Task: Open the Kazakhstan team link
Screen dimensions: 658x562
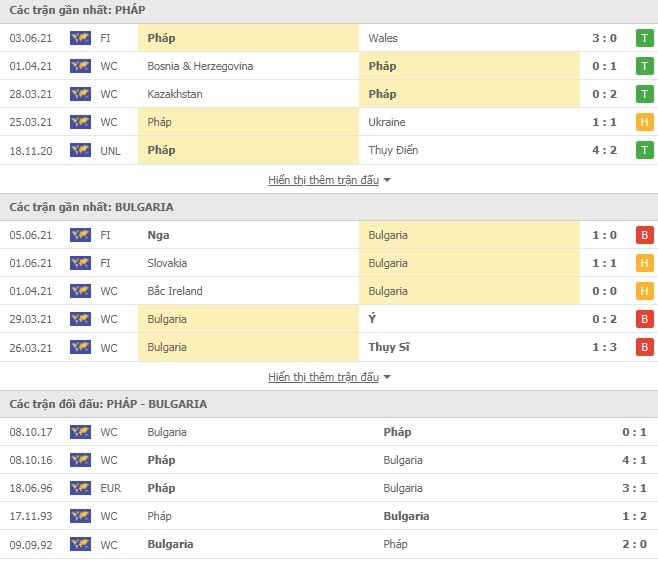Action: pos(175,94)
